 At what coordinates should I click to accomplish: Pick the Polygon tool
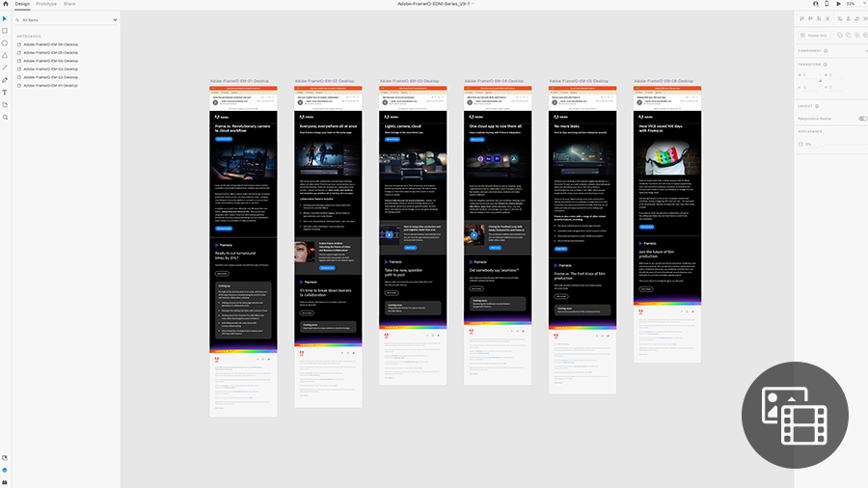(x=5, y=55)
